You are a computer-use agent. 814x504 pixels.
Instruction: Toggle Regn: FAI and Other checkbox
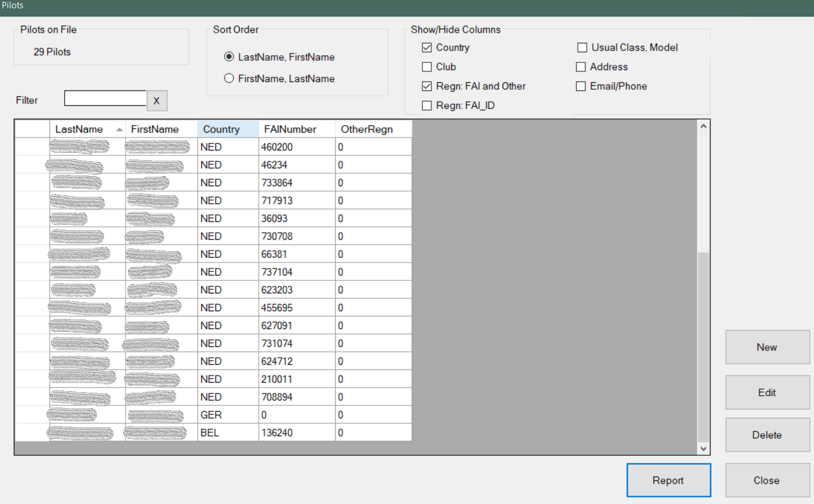tap(427, 86)
